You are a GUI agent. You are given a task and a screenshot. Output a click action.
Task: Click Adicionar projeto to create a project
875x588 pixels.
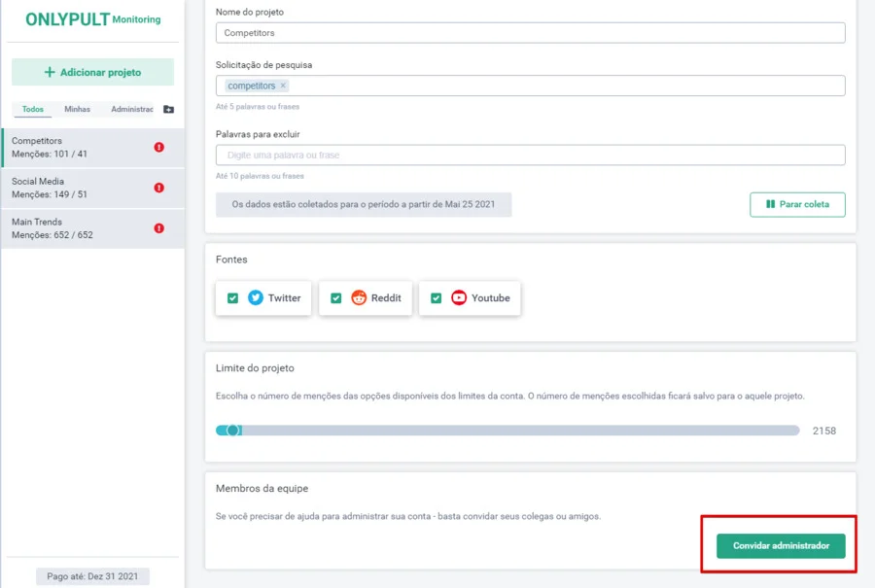(x=92, y=72)
